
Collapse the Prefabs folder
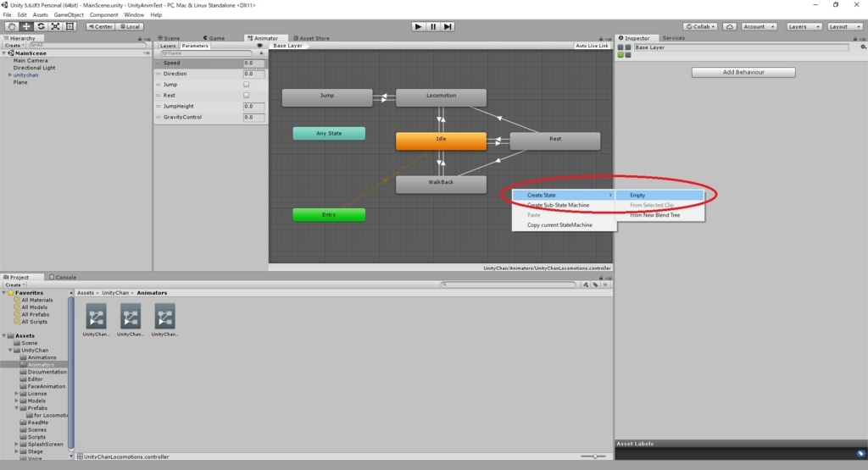point(17,408)
